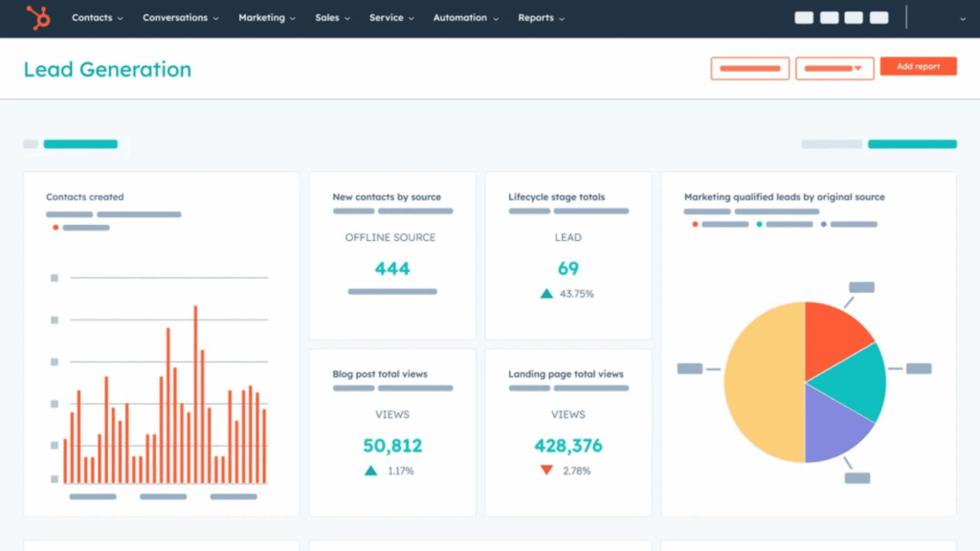Click the green up arrow under Lead 69
The width and height of the screenshot is (980, 551).
coord(546,294)
